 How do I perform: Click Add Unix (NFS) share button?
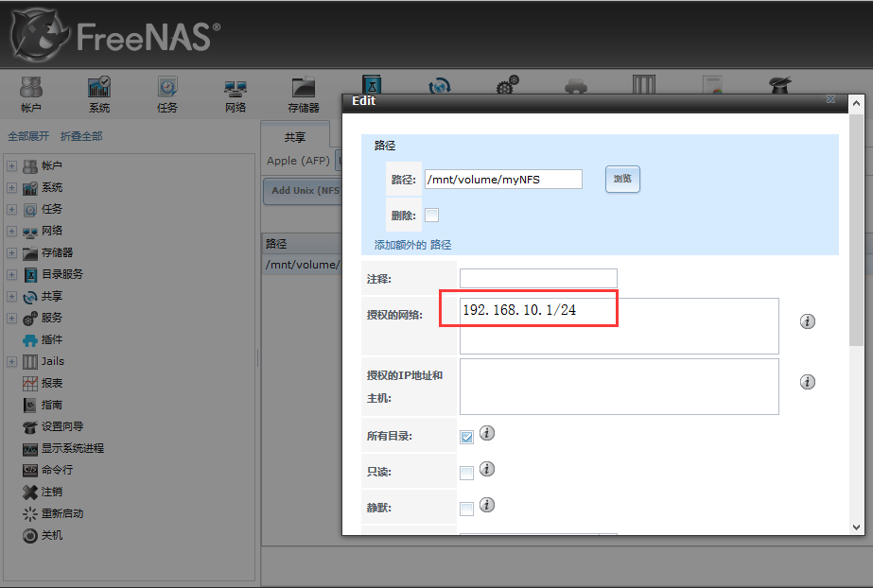point(303,191)
